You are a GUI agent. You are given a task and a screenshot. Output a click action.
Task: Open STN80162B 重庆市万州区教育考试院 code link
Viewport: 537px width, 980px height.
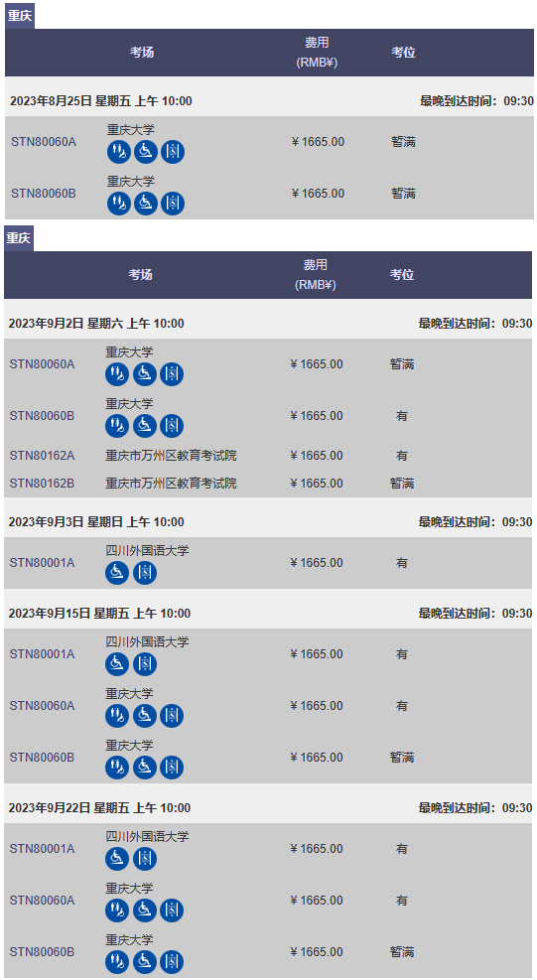[x=42, y=484]
